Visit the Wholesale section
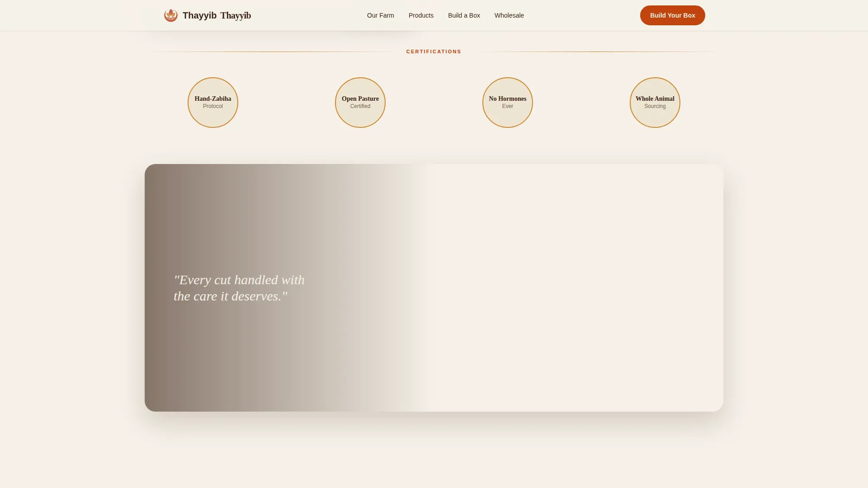This screenshot has height=488, width=868. pos(509,15)
